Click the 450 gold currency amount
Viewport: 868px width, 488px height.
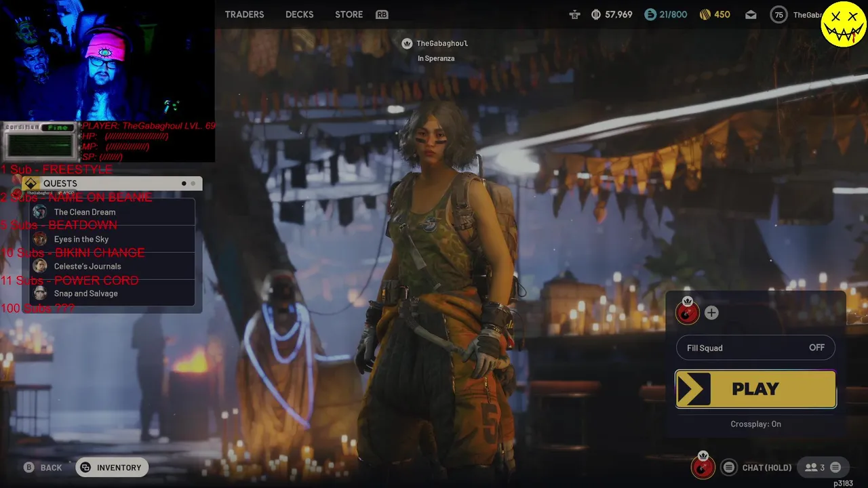[722, 14]
